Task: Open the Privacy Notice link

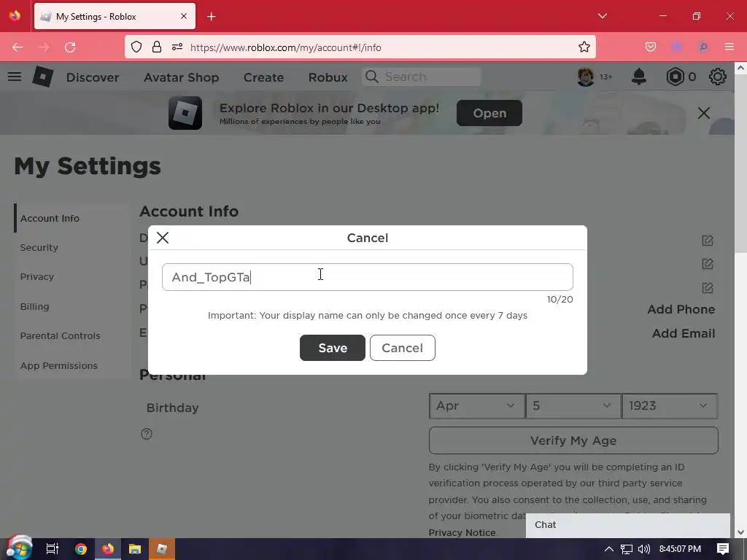Action: 462,532
